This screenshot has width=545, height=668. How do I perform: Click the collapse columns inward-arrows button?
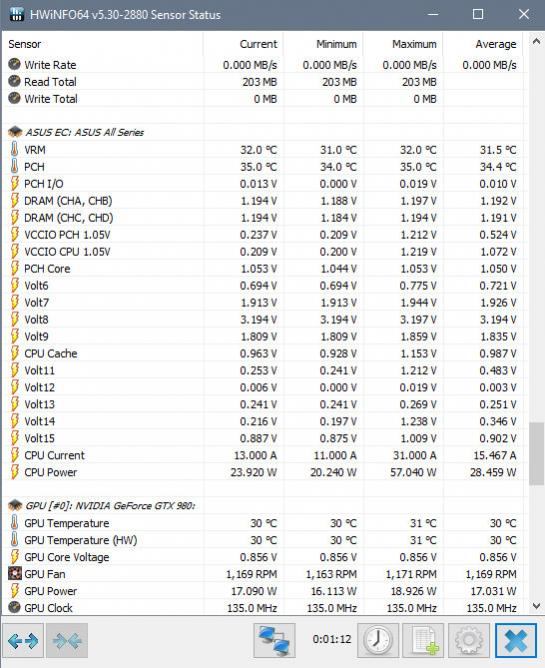67,640
